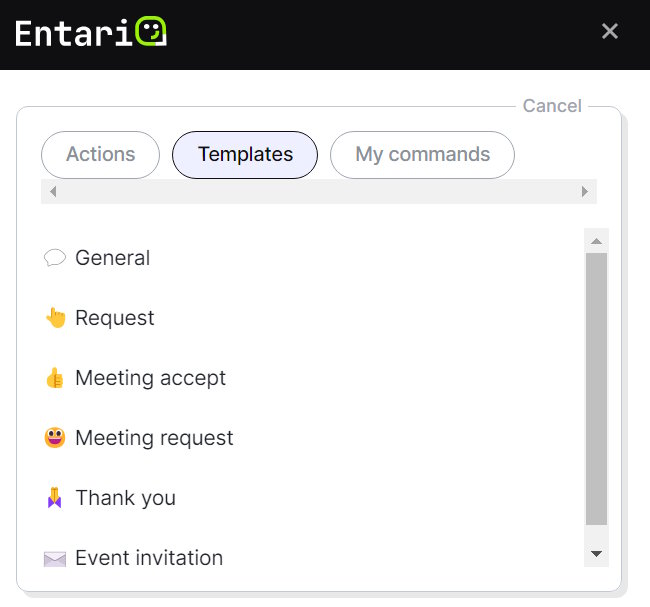Click the template list scroll-up arrow

coord(596,241)
